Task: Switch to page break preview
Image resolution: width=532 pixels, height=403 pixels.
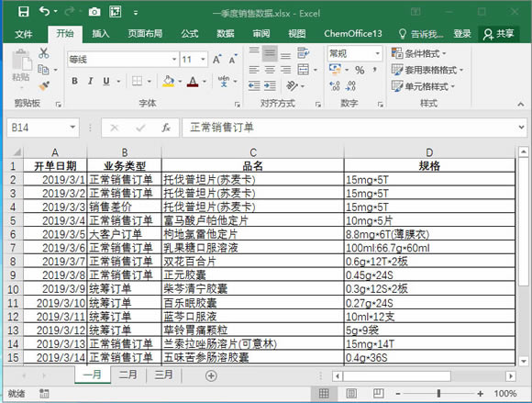Action: click(378, 393)
